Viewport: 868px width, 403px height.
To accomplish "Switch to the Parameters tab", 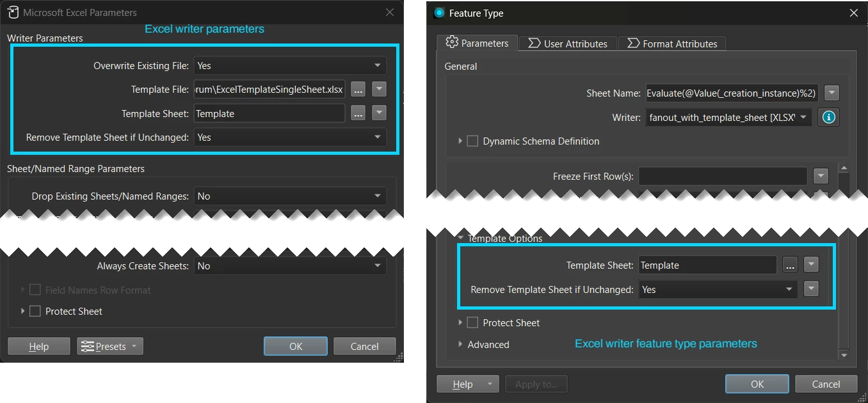I will click(x=477, y=43).
